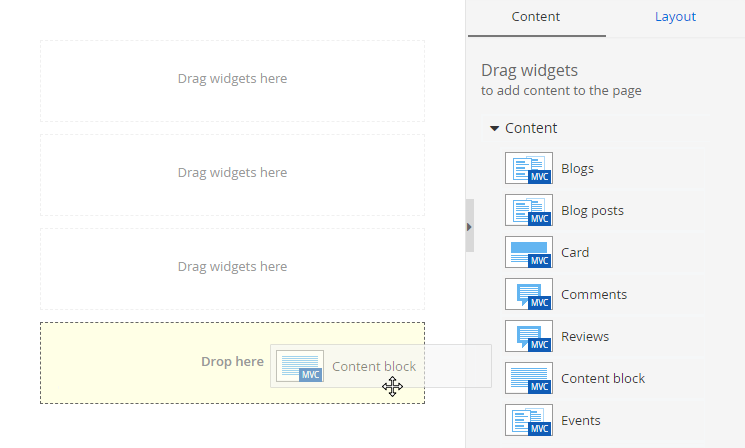The width and height of the screenshot is (745, 448).
Task: Click the second Drag widgets here placeholder
Action: point(232,173)
